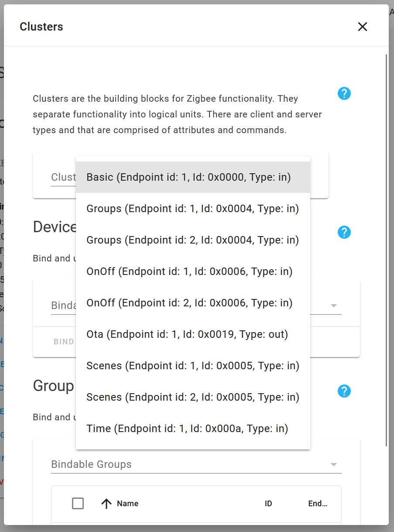Sort groups table by Name arrow
Viewport: 394px width, 532px height.
pos(106,504)
